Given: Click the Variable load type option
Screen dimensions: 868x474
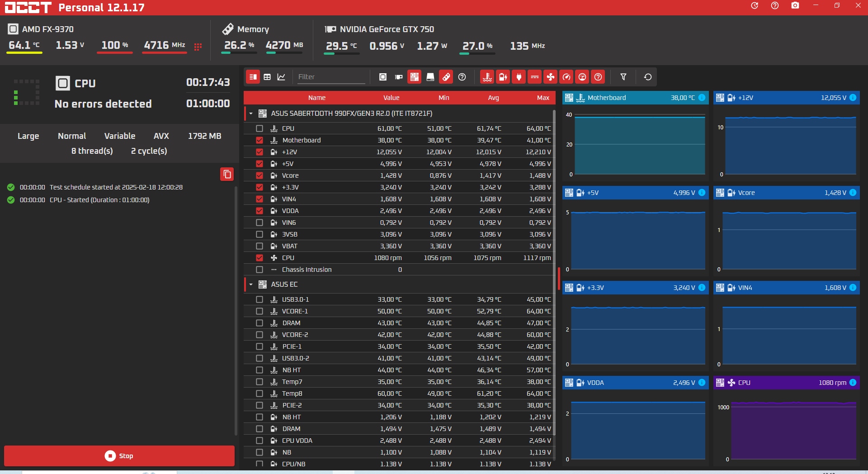Looking at the screenshot, I should coord(120,136).
